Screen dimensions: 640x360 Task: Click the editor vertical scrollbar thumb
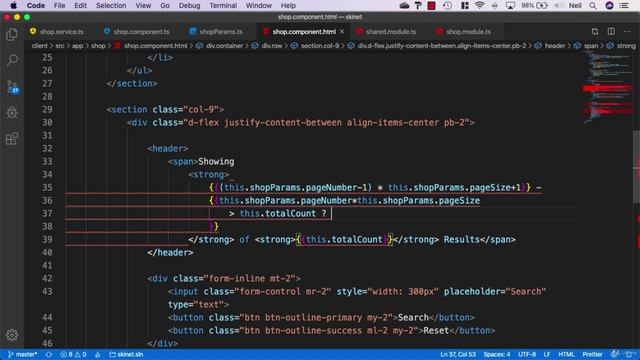636,166
